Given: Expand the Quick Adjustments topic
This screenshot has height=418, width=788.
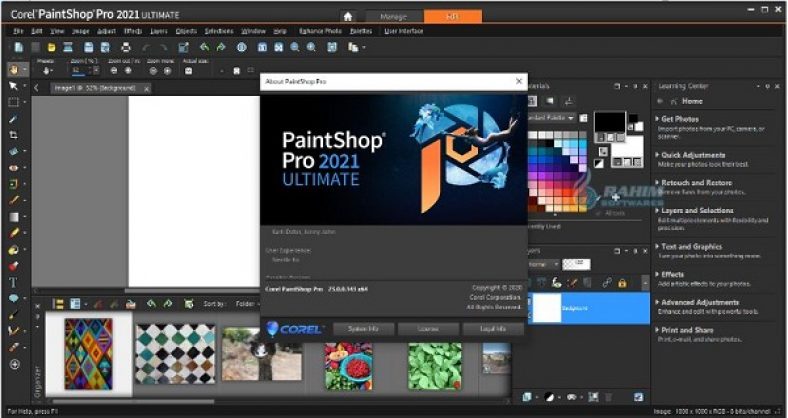Looking at the screenshot, I should pyautogui.click(x=693, y=155).
